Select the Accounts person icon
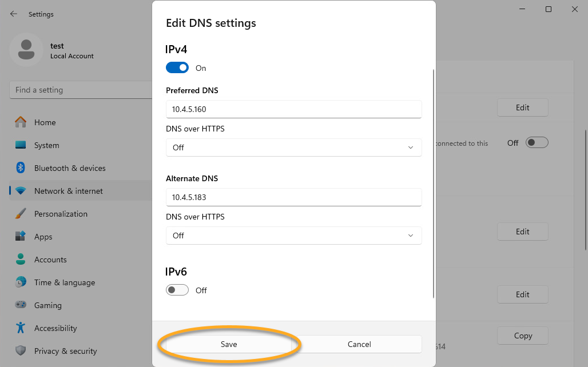The width and height of the screenshot is (588, 367). click(x=21, y=260)
